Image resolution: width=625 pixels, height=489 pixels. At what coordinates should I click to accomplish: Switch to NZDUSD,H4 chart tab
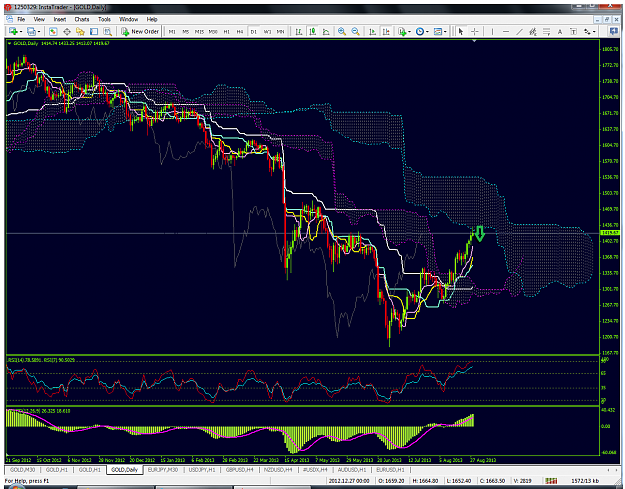tap(278, 470)
